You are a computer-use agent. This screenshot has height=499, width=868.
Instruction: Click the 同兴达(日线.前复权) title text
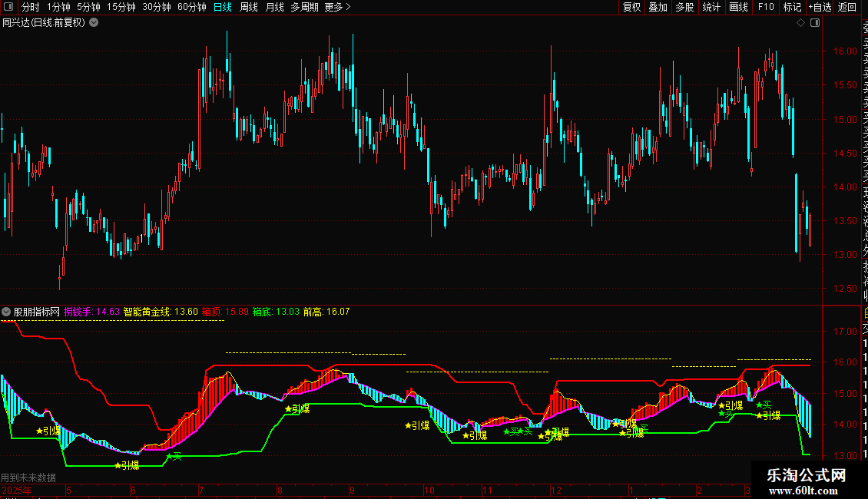click(x=44, y=23)
